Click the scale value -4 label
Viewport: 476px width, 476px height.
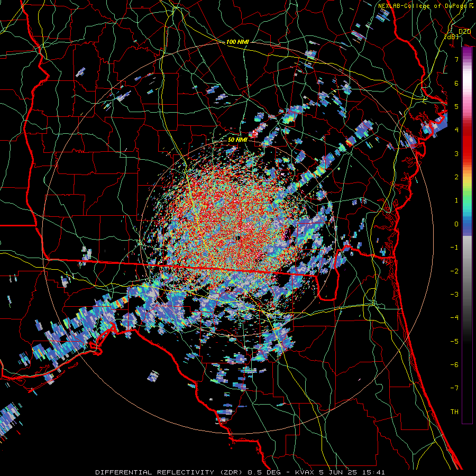[454, 318]
